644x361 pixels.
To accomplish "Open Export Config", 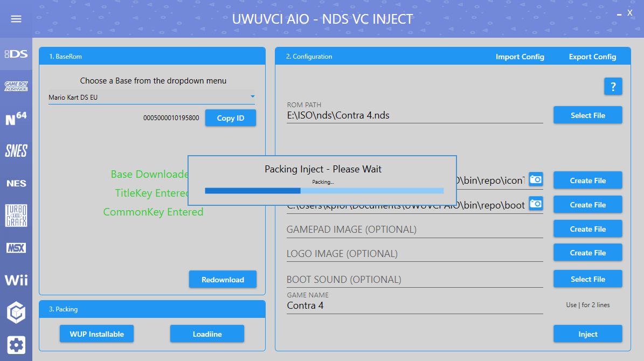I will pyautogui.click(x=592, y=56).
